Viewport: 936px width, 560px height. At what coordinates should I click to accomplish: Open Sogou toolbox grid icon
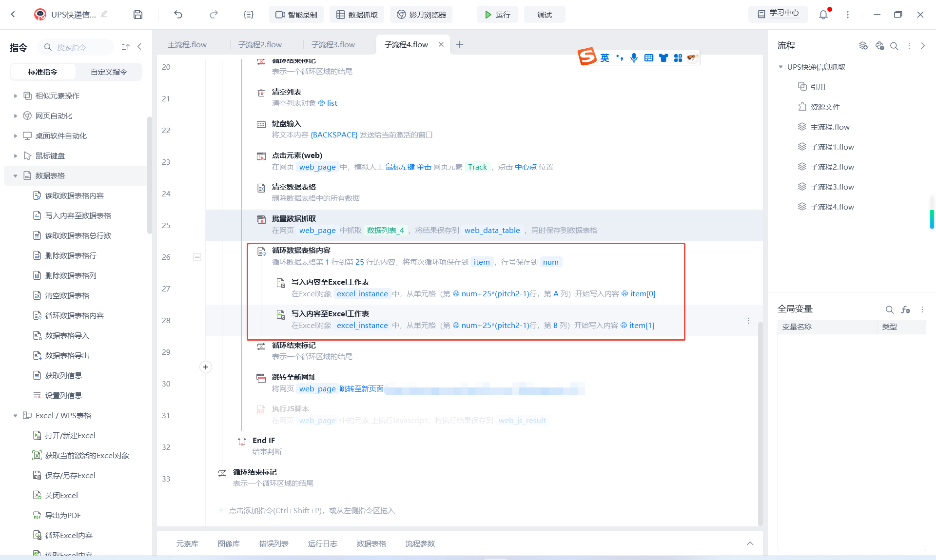(x=678, y=58)
